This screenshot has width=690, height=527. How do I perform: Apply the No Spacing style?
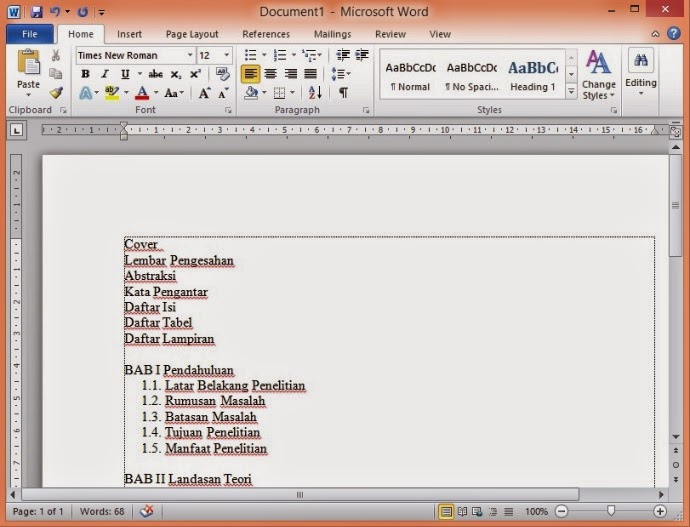tap(472, 74)
